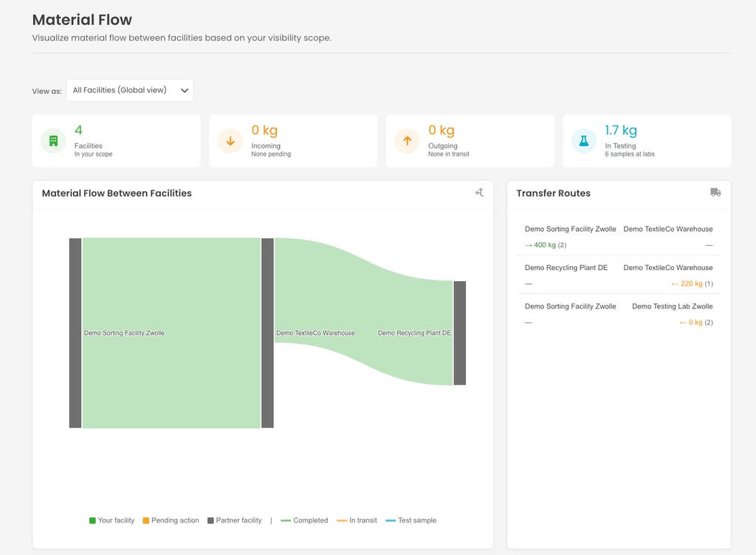Click the Test sample legend item

coord(411,520)
